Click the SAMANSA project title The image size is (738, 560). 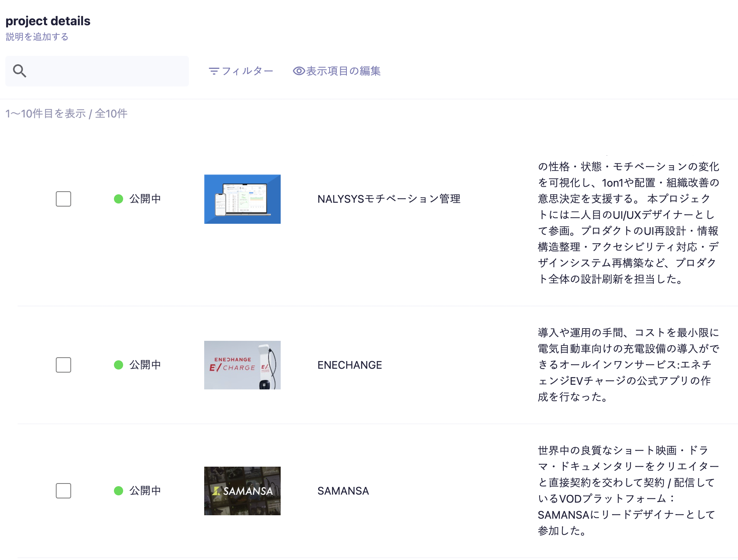343,491
